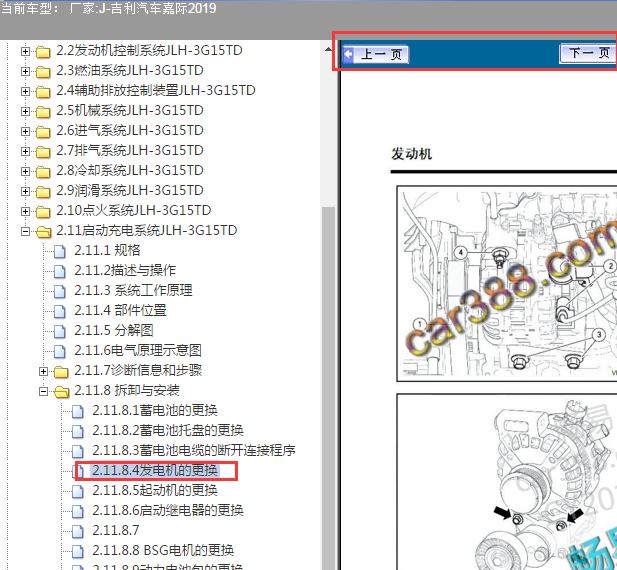The height and width of the screenshot is (570, 617).
Task: Click the tree panel scrollbar thumb
Action: point(328,388)
